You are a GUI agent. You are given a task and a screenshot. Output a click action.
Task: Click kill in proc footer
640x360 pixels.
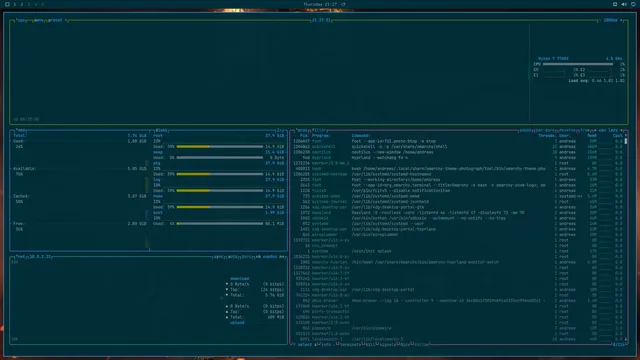click(x=370, y=344)
